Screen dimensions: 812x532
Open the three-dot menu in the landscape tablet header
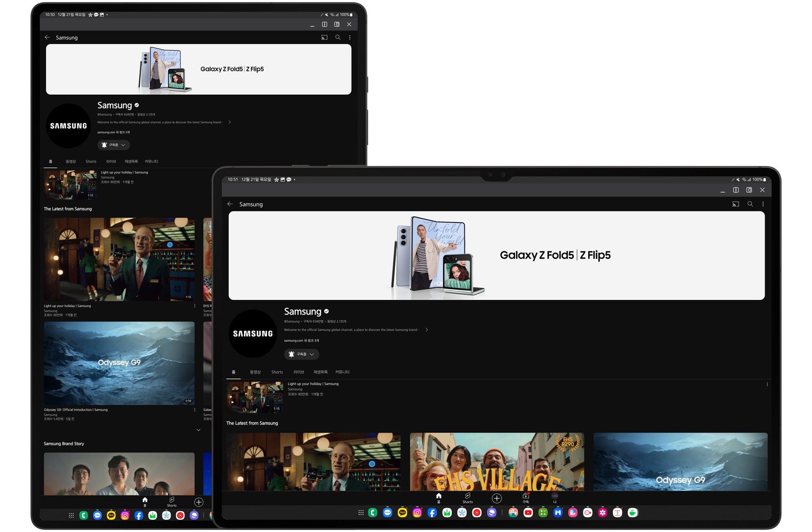763,204
